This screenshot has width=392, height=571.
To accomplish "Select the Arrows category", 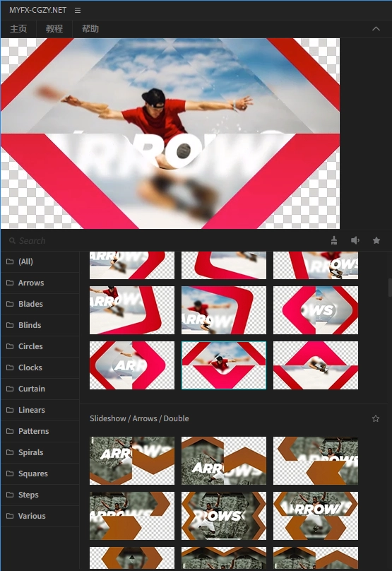I will click(40, 283).
